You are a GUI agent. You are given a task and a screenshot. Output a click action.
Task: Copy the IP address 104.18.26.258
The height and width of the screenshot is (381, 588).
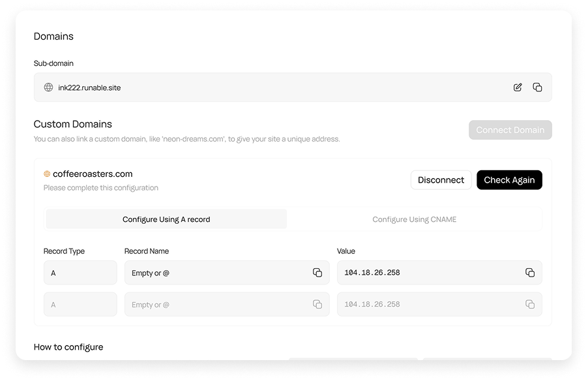click(529, 273)
